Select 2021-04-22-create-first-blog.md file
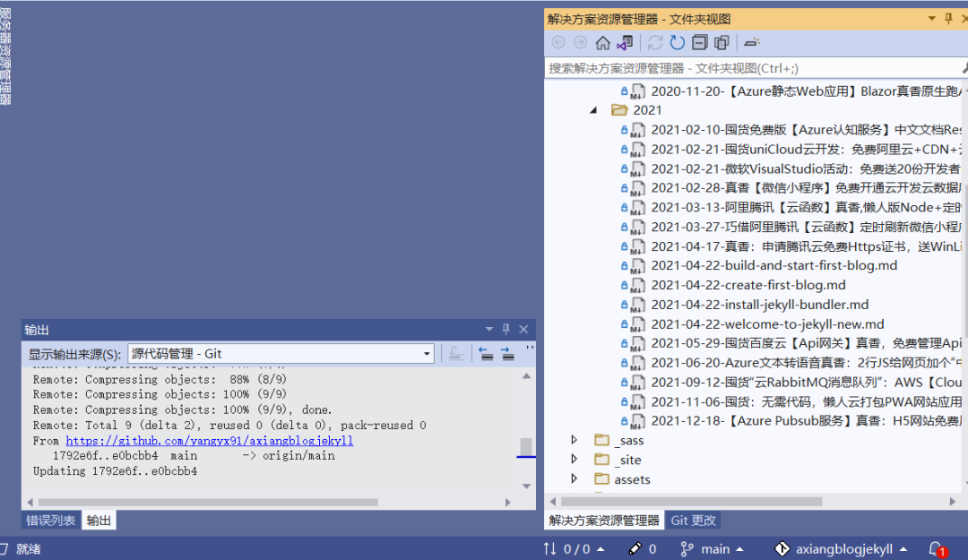The height and width of the screenshot is (560, 968). pyautogui.click(x=748, y=285)
